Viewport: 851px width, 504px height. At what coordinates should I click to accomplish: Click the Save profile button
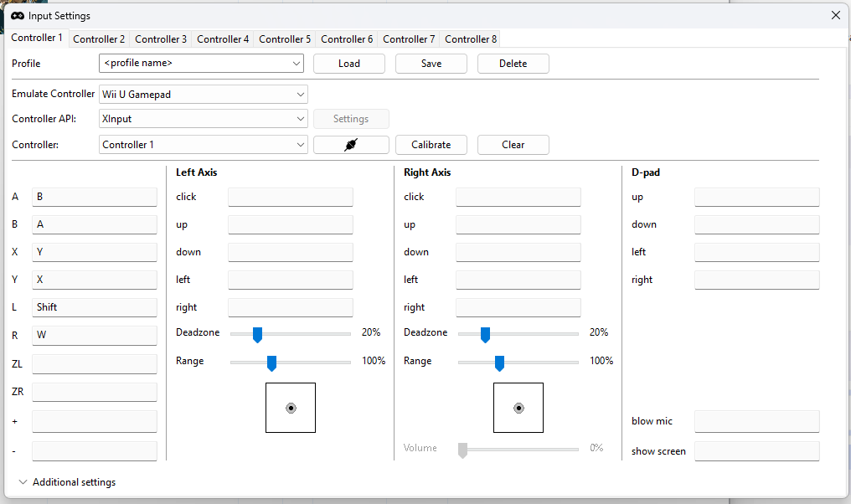(x=431, y=64)
